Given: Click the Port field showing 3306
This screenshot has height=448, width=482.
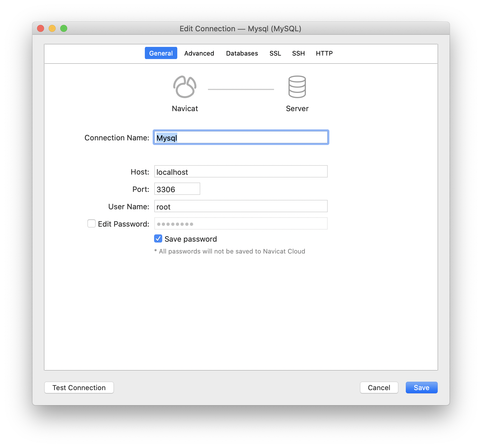Looking at the screenshot, I should (177, 189).
